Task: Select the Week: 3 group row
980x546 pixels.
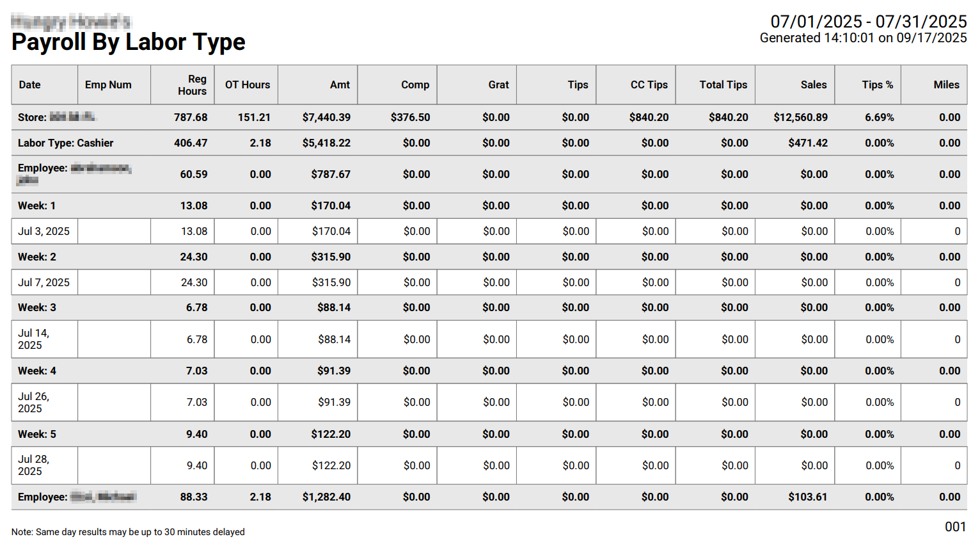Action: pos(489,307)
